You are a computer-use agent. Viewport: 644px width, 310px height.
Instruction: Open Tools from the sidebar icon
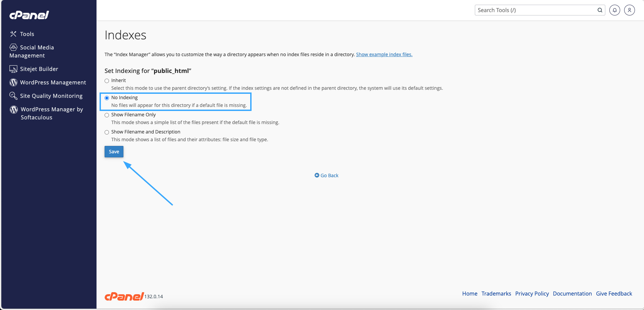click(x=13, y=34)
